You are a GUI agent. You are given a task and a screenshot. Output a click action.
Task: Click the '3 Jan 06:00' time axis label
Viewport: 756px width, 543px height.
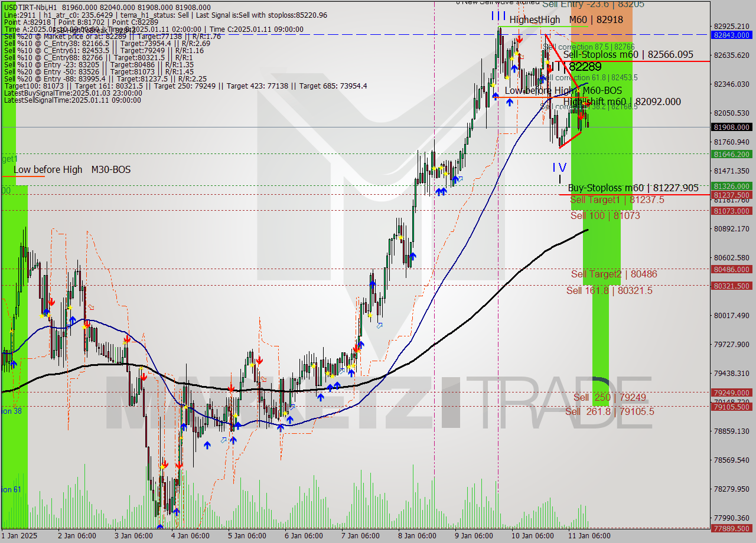coord(133,536)
